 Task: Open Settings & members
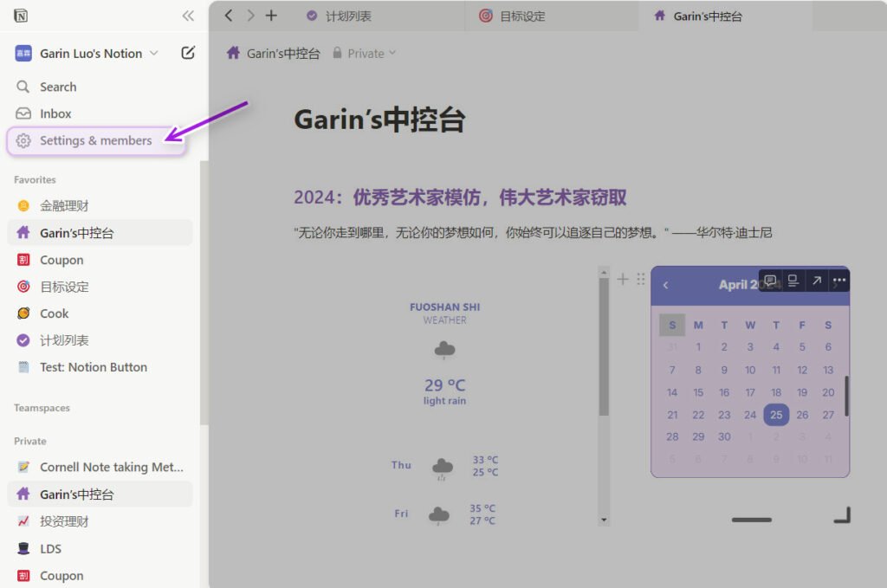coord(95,140)
